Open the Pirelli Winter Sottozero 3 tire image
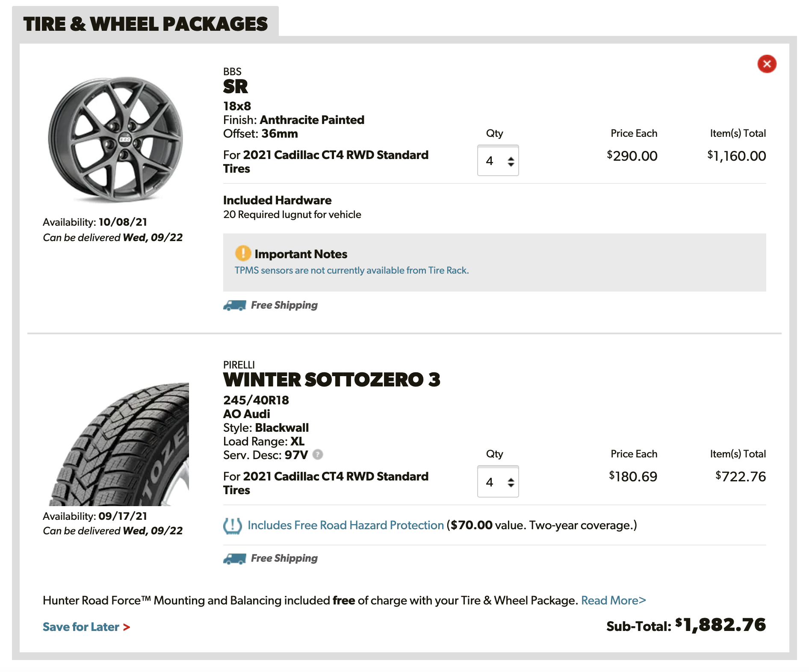809x672 pixels. (x=120, y=445)
